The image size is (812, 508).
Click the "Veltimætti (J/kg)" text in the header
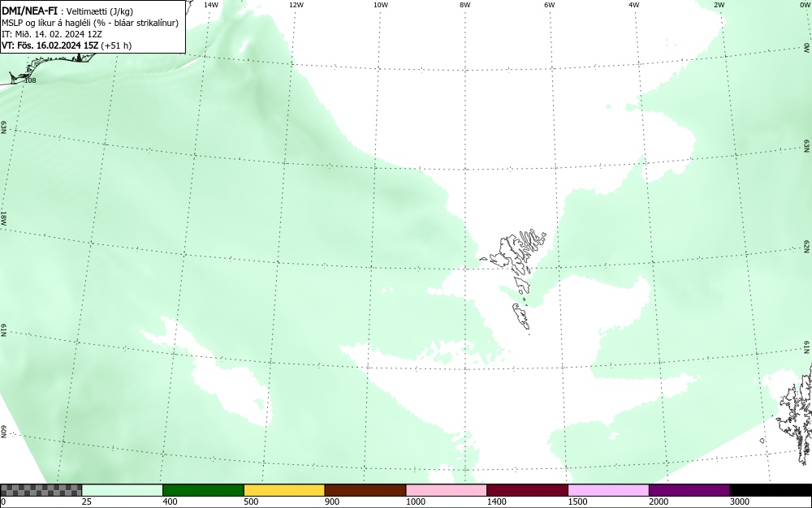coord(100,11)
